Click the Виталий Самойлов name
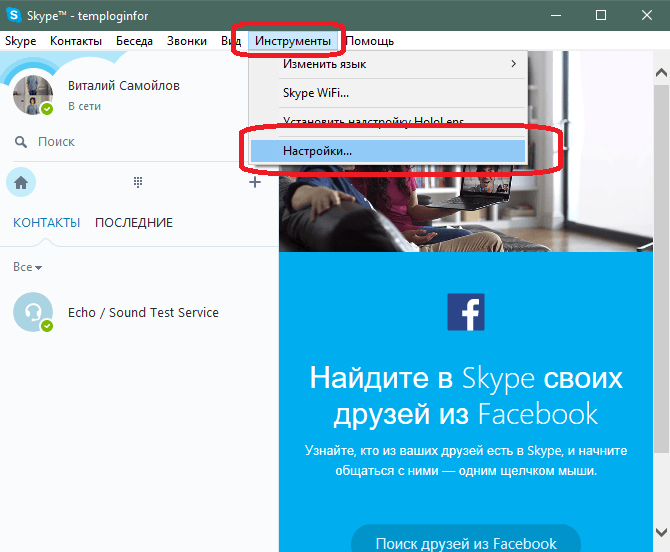670x552 pixels. coord(123,85)
